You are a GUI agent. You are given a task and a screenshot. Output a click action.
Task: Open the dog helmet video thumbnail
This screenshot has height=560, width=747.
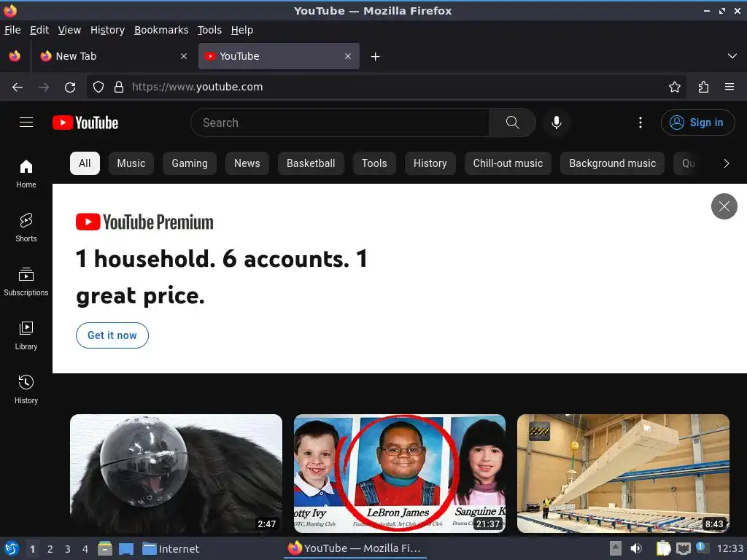(177, 473)
